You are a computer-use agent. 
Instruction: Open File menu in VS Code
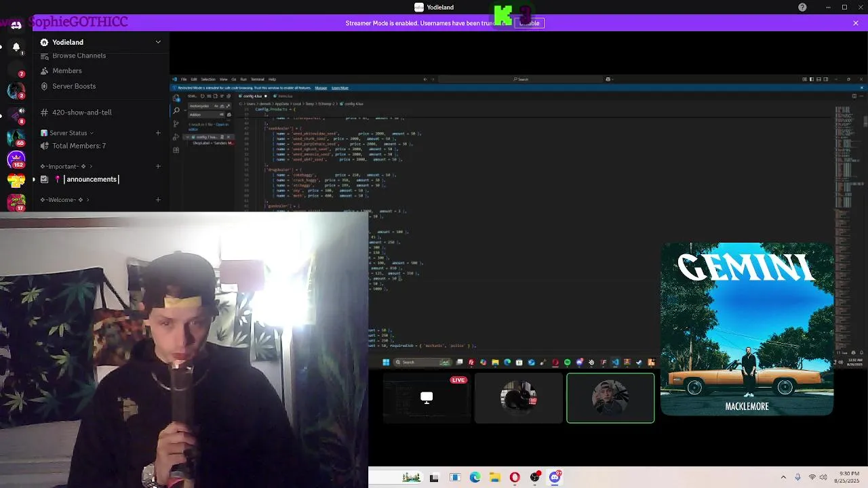pyautogui.click(x=183, y=79)
